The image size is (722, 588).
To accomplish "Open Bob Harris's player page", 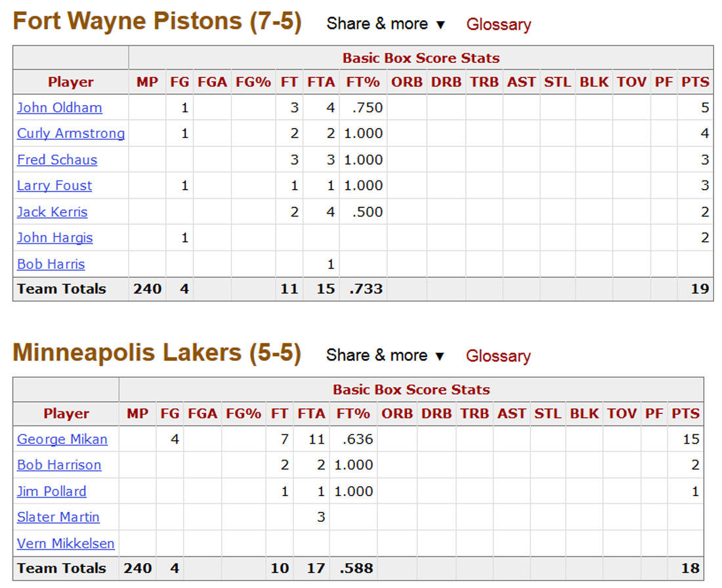I will (x=51, y=264).
